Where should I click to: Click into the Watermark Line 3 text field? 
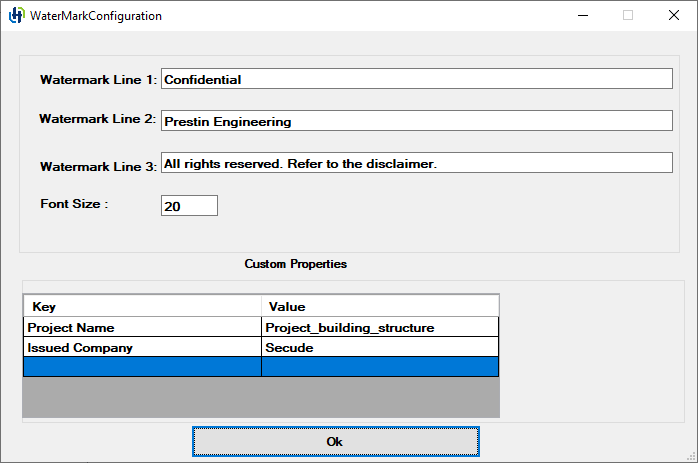pos(416,163)
